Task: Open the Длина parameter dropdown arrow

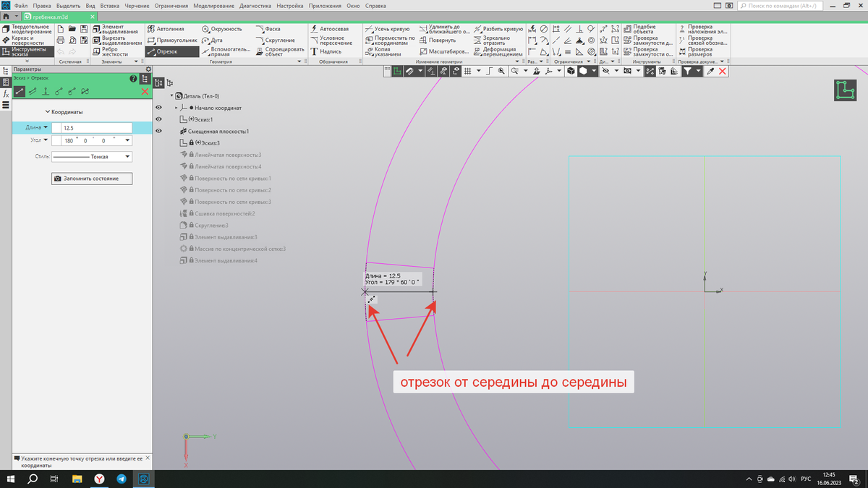Action: [46, 127]
